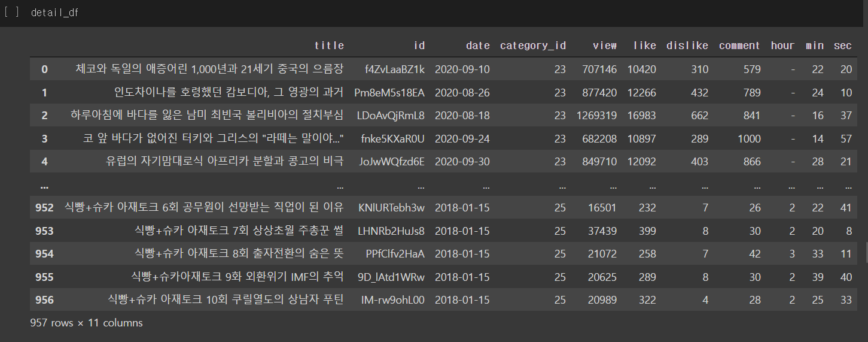This screenshot has height=342, width=868.
Task: Click row index 1
Action: (x=44, y=92)
